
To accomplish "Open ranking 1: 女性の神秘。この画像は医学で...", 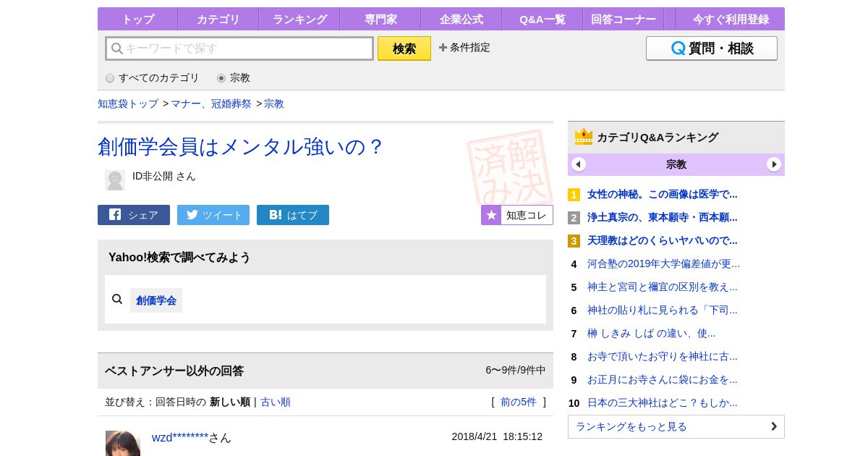I will click(663, 194).
